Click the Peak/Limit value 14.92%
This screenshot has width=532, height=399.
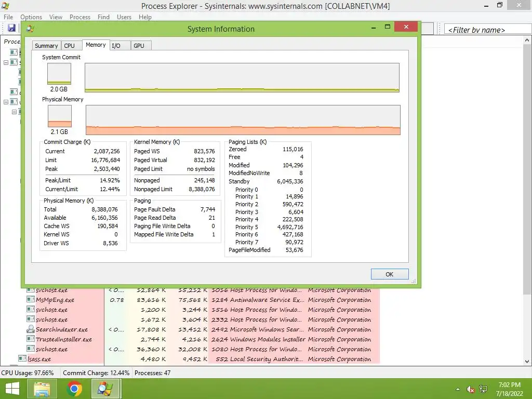pos(110,180)
